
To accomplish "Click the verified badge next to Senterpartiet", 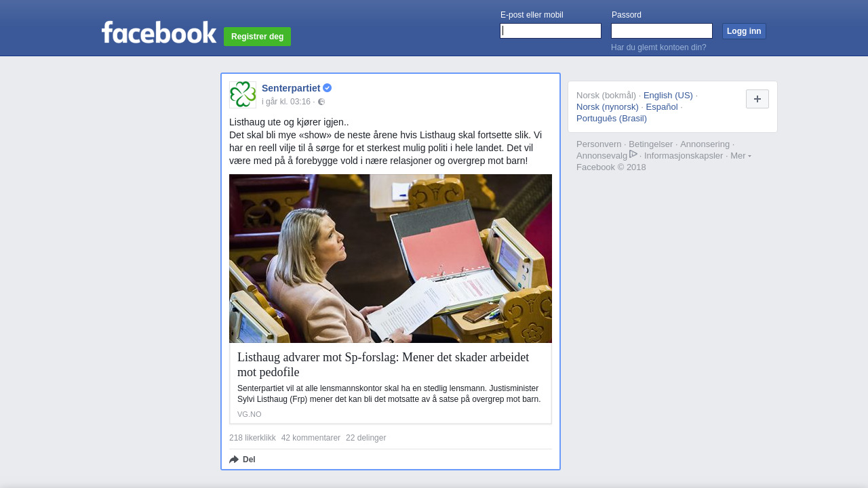I will (327, 88).
